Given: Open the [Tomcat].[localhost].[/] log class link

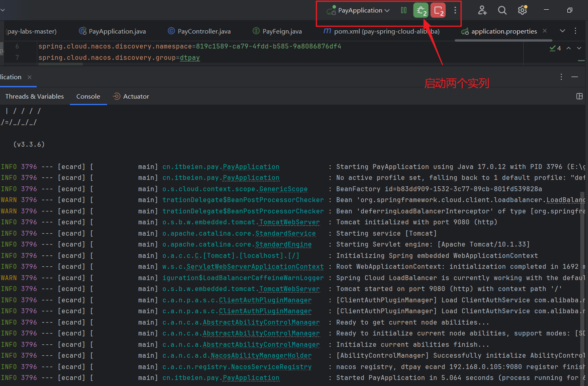Looking at the screenshot, I should point(231,256).
